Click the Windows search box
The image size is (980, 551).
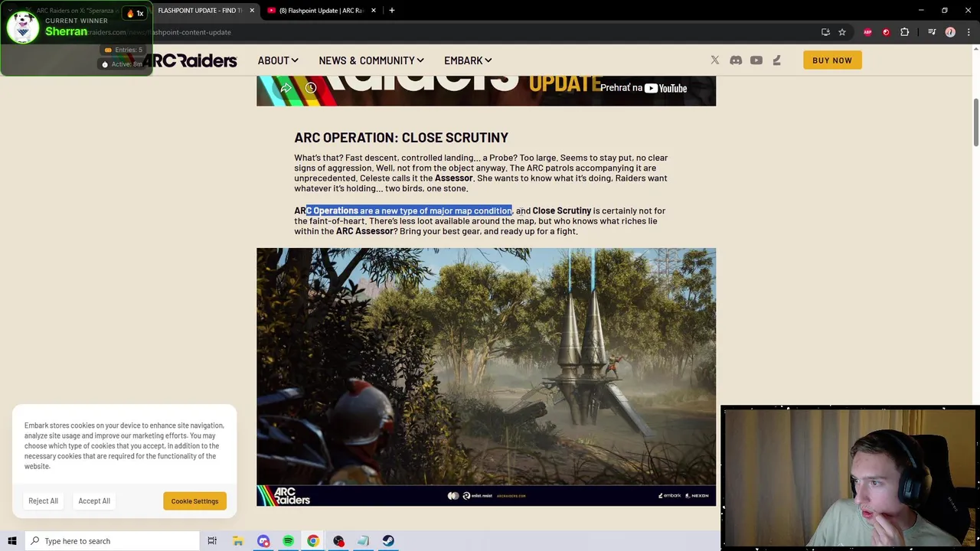click(x=112, y=541)
